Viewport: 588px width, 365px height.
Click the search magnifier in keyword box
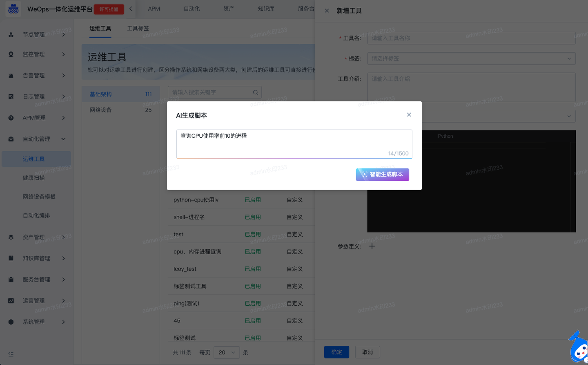coord(255,92)
